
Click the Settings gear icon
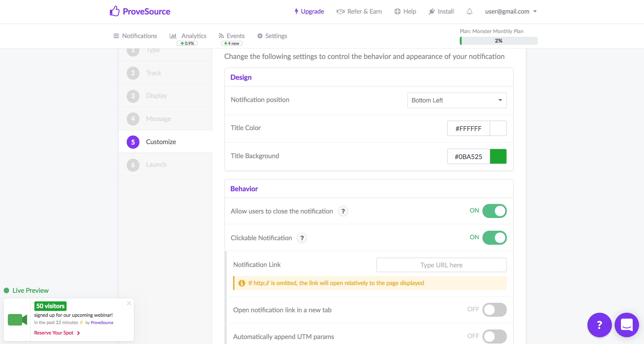[260, 35]
